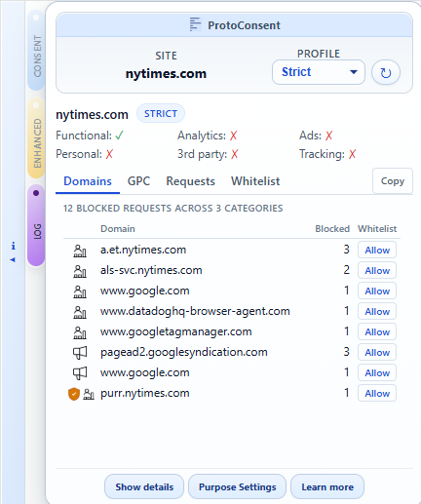Click the STRICT badge next to nytimes.com
The width and height of the screenshot is (421, 504).
point(161,113)
